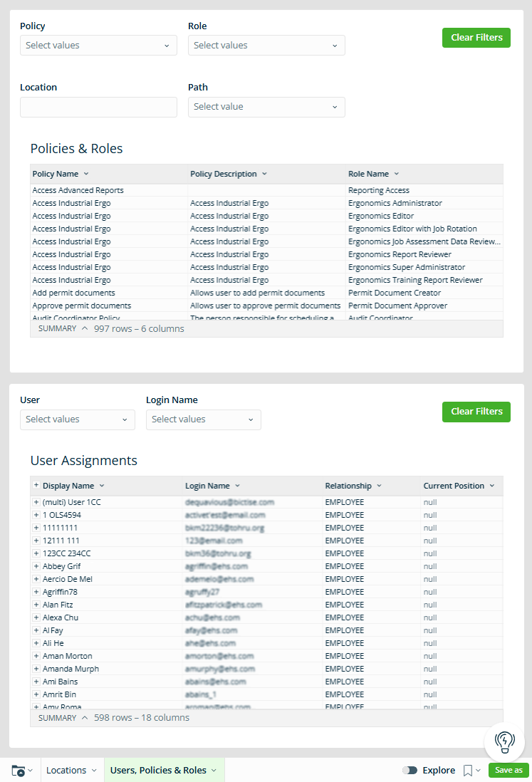The width and height of the screenshot is (532, 782).
Task: Open the Role select values dropdown
Action: click(266, 46)
